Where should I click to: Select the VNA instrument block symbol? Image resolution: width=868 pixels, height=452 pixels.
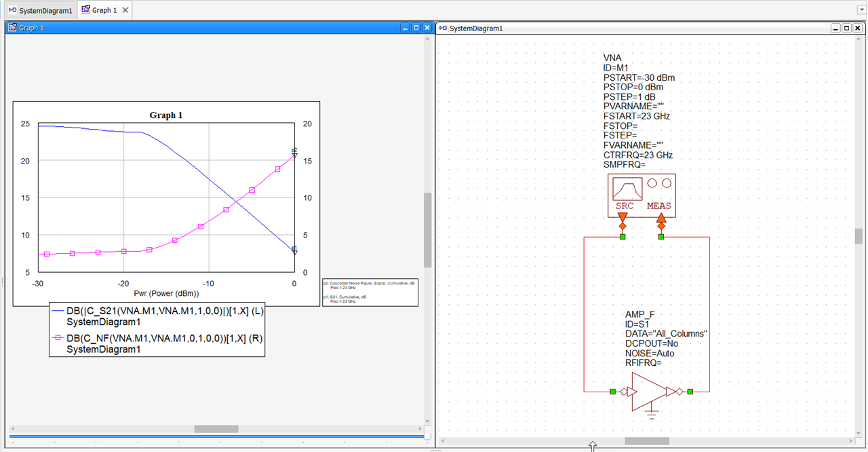point(641,195)
